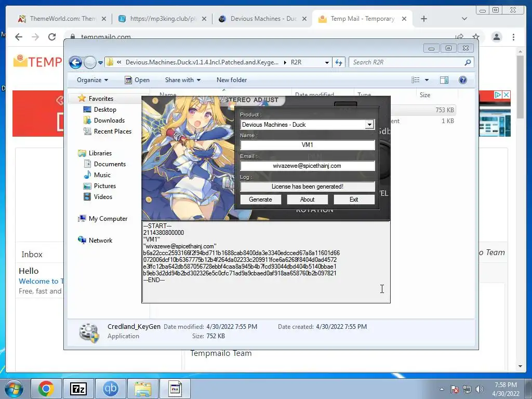Go back in Explorer window

[x=75, y=62]
